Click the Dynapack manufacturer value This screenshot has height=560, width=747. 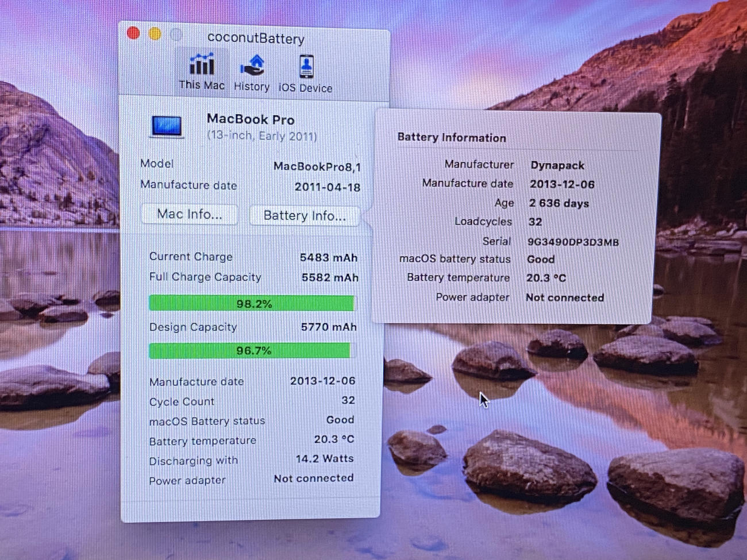pyautogui.click(x=557, y=165)
